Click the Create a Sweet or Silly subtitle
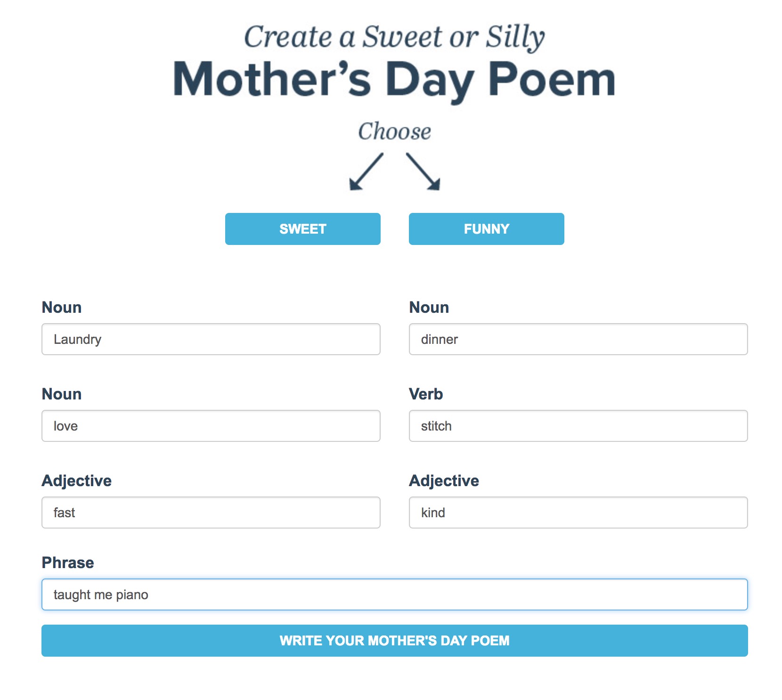This screenshot has height=700, width=782. pos(394,37)
